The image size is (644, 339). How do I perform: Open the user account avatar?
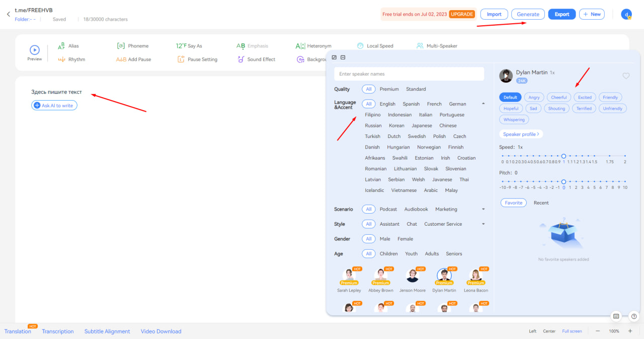tap(626, 15)
